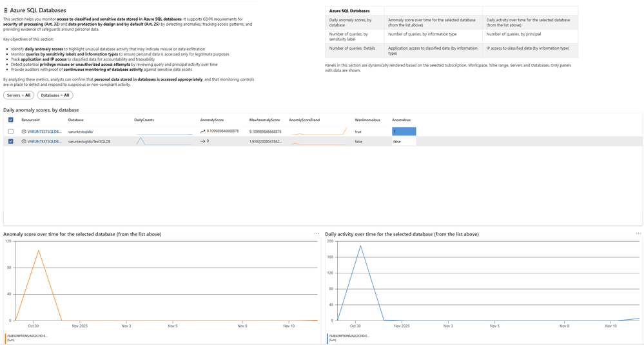Click 'Number of queries, by information type' cell

click(433, 37)
